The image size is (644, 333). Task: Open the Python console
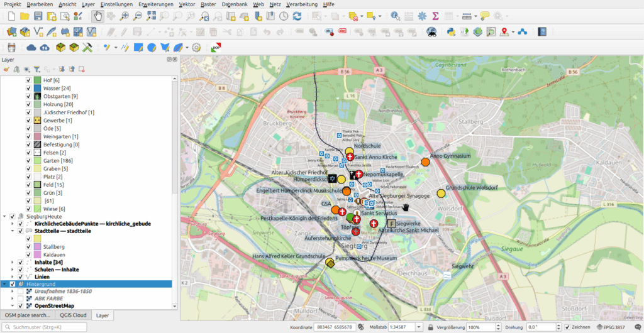[x=450, y=31]
